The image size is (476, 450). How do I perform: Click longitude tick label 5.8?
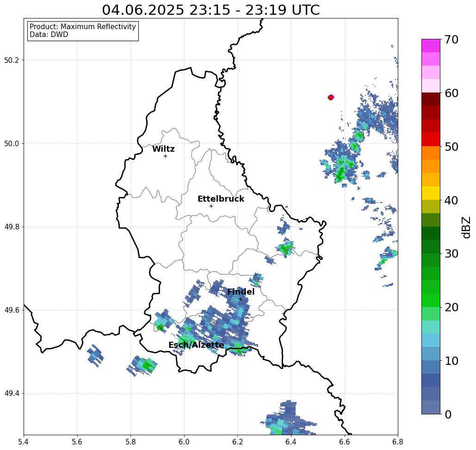pyautogui.click(x=130, y=442)
